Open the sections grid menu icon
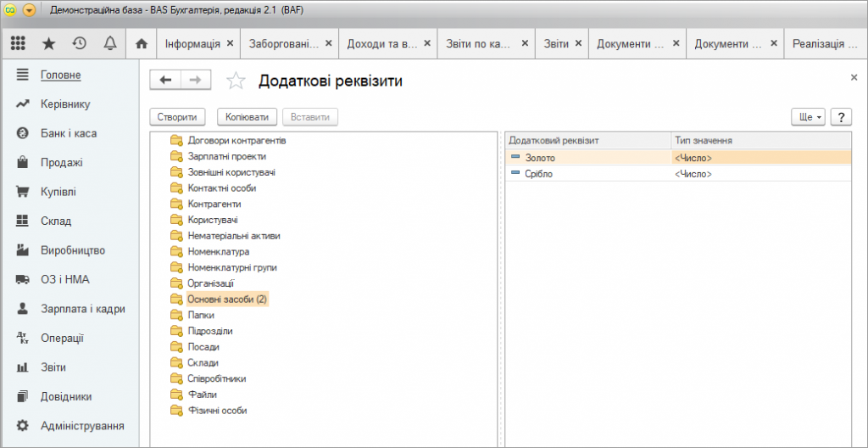Viewport: 868px width, 448px height. [x=19, y=43]
